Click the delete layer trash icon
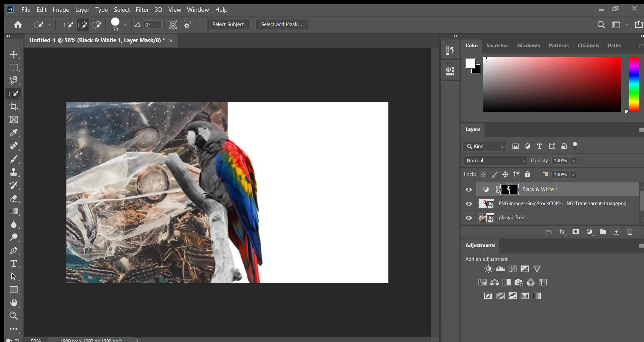Image resolution: width=644 pixels, height=342 pixels. coord(630,232)
